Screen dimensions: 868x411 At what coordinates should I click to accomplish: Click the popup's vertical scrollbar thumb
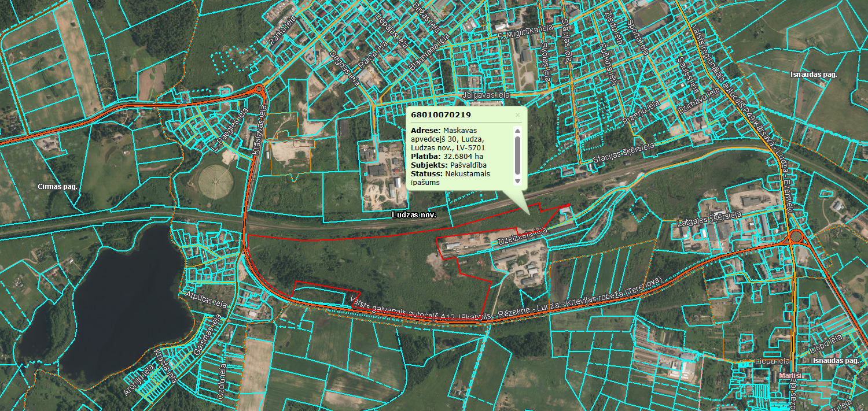pyautogui.click(x=517, y=154)
